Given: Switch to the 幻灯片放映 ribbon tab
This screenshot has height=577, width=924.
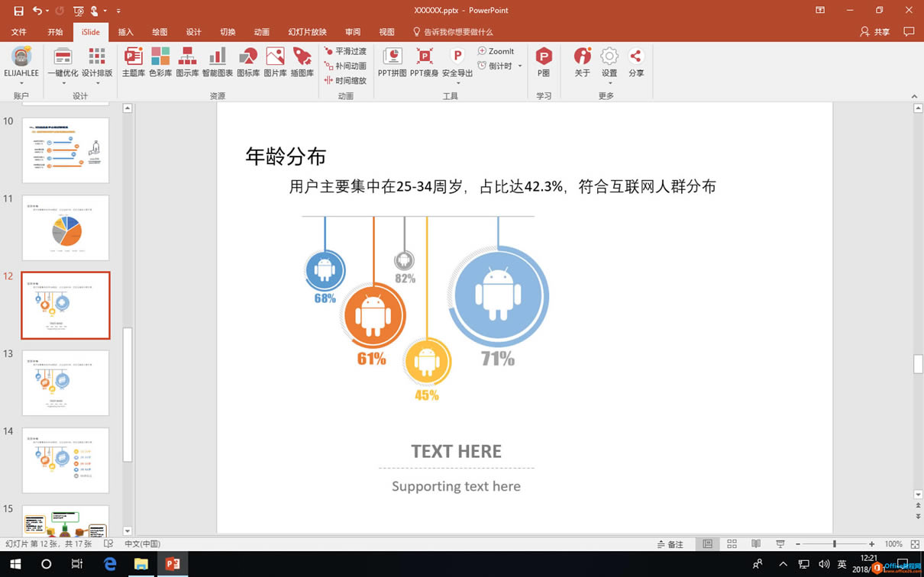Looking at the screenshot, I should pyautogui.click(x=309, y=32).
